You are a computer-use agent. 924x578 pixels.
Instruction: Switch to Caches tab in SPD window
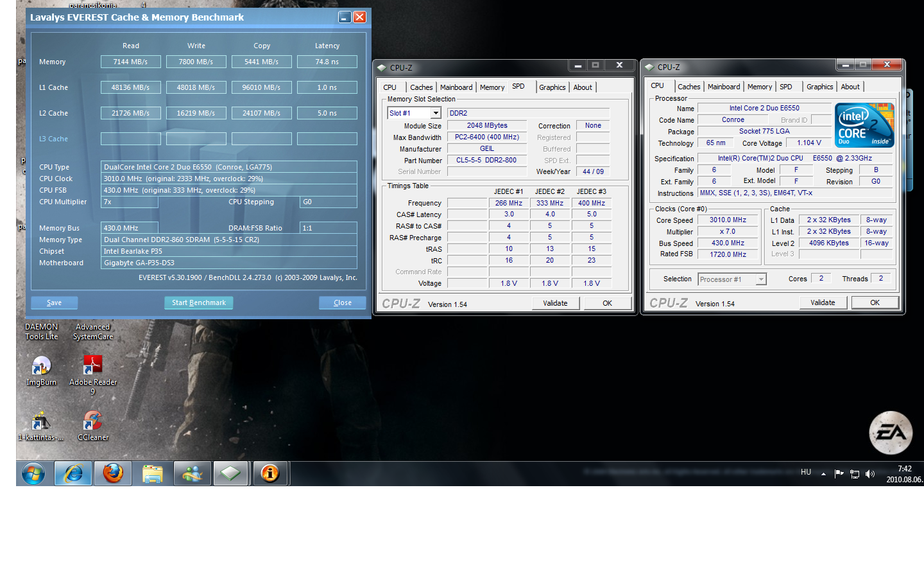(x=422, y=87)
